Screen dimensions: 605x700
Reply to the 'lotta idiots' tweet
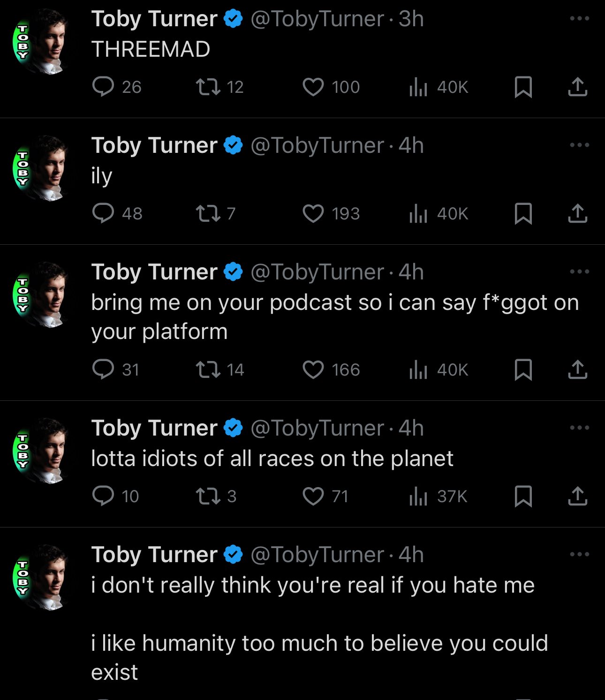click(x=103, y=496)
